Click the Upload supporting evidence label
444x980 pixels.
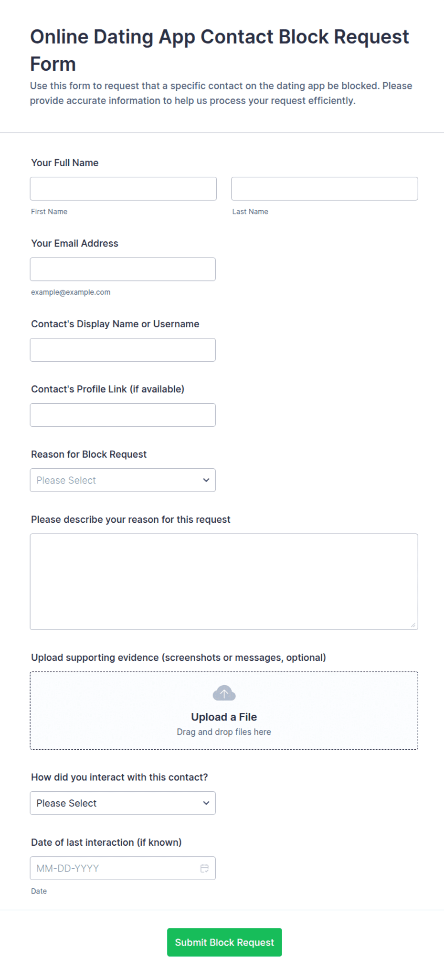(179, 657)
